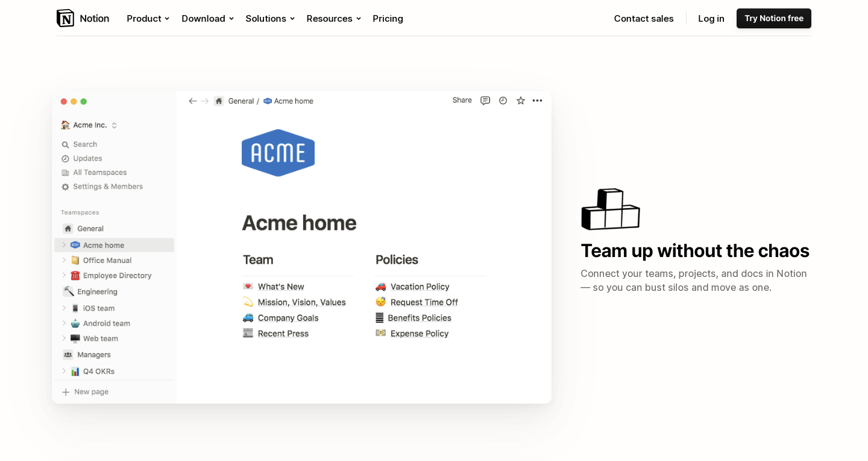Click the Employee Directory telephone icon
The image size is (868, 461).
click(75, 275)
